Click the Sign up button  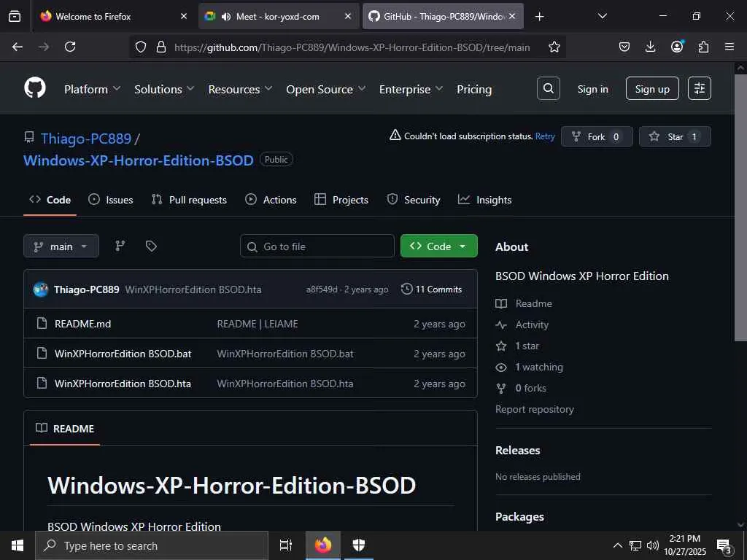click(x=652, y=88)
